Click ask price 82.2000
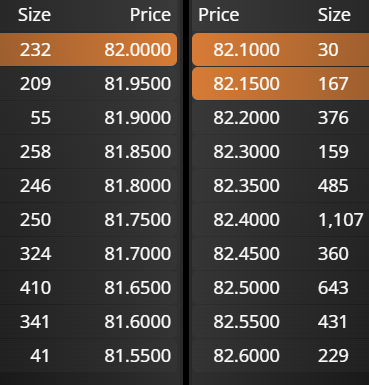 click(x=246, y=118)
